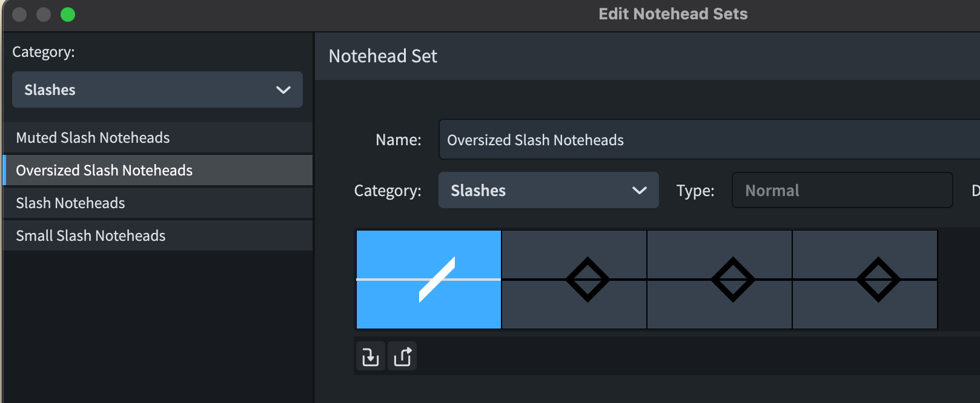Viewport: 980px width, 403px height.
Task: Select the last diamond notehead in the grid
Action: pos(864,280)
